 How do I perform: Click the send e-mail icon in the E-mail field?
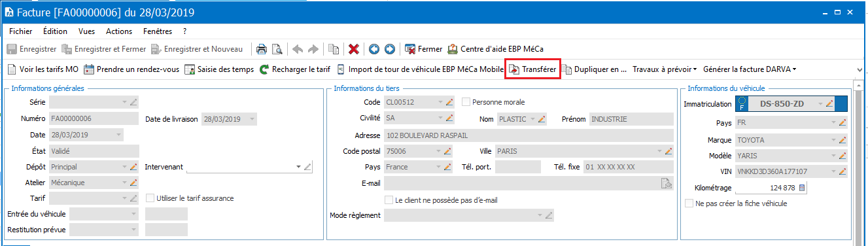[x=667, y=184]
